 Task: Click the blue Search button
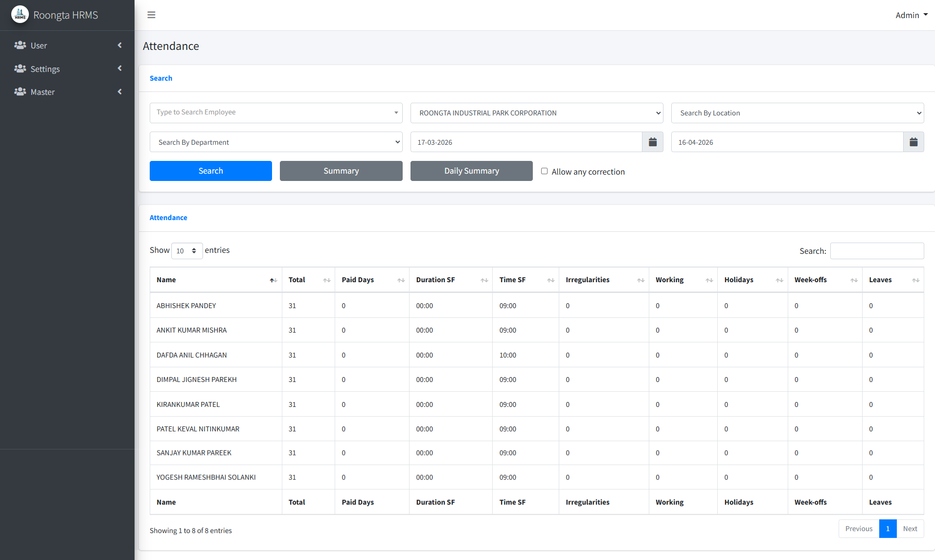click(210, 171)
